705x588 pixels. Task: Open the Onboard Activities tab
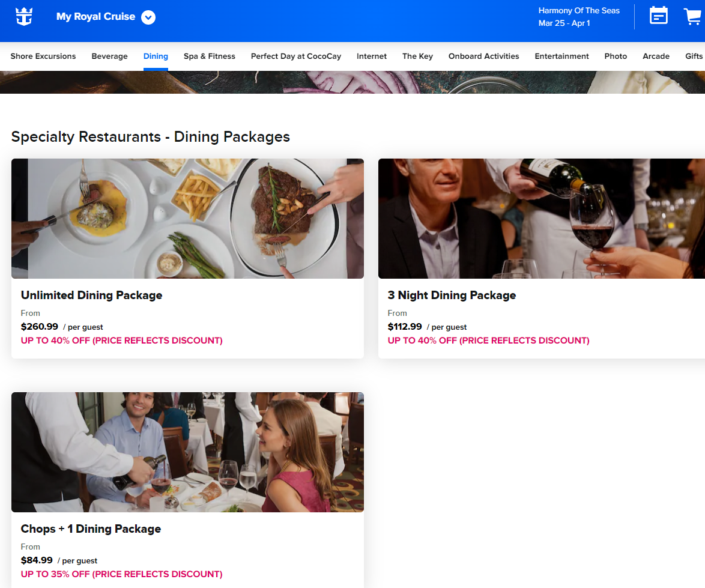click(x=484, y=56)
